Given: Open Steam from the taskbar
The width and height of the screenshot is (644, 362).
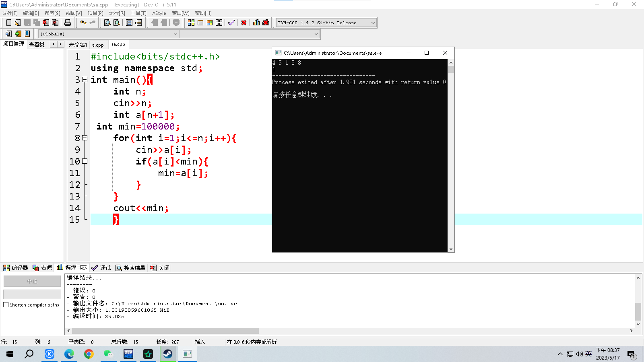Looking at the screenshot, I should (x=168, y=354).
